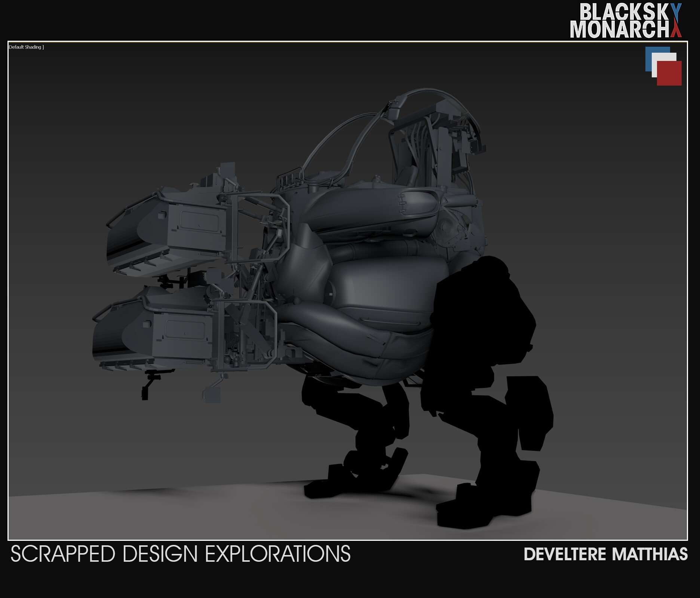This screenshot has height=598, width=700.
Task: Click the mech model in the viewport
Action: (323, 308)
